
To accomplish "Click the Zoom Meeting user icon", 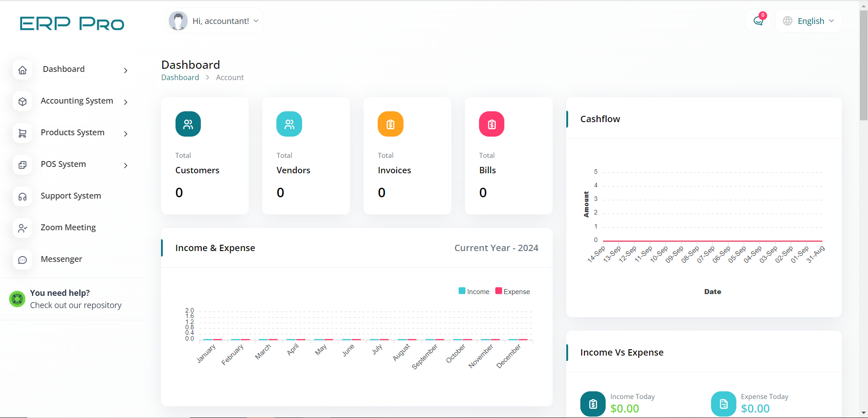I will click(22, 228).
